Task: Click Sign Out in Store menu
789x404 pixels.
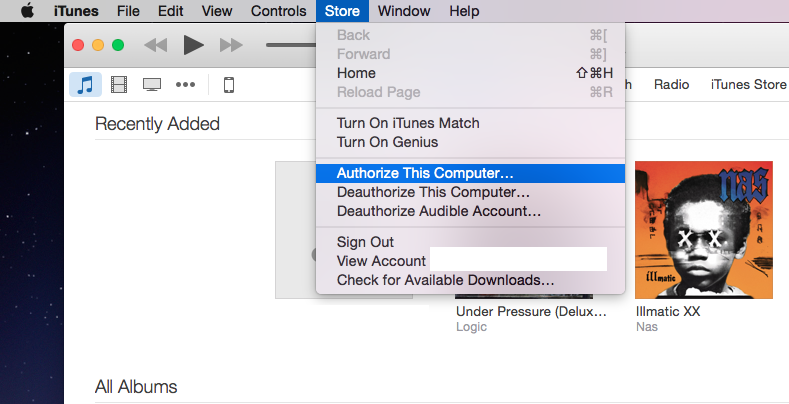Action: (x=365, y=242)
